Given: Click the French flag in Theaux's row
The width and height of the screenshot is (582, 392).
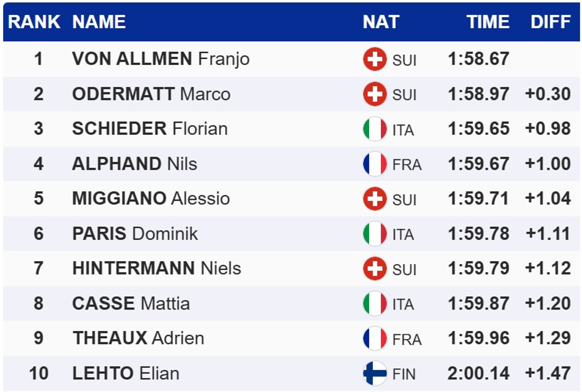Looking at the screenshot, I should pos(374,339).
